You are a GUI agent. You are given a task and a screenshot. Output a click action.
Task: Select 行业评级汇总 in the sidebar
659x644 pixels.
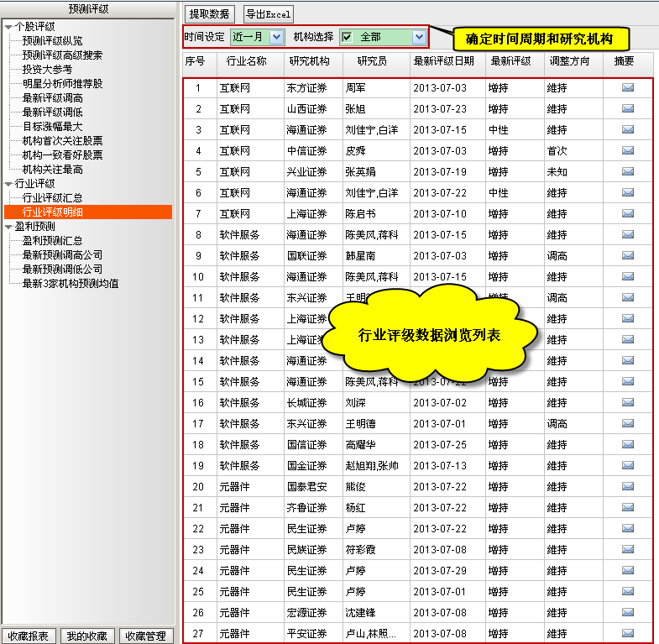pyautogui.click(x=52, y=197)
